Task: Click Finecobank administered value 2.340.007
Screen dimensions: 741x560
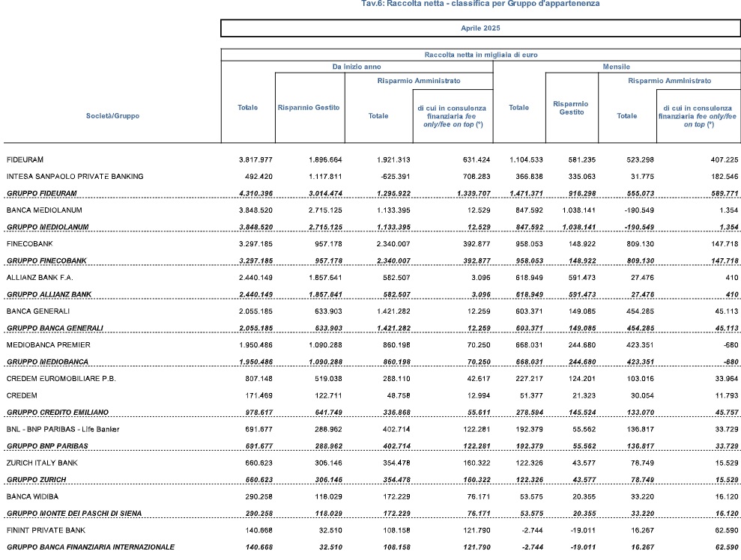Action: click(393, 244)
